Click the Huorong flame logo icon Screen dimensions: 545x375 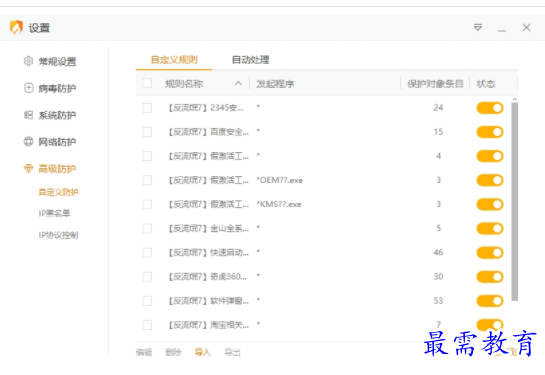click(16, 27)
